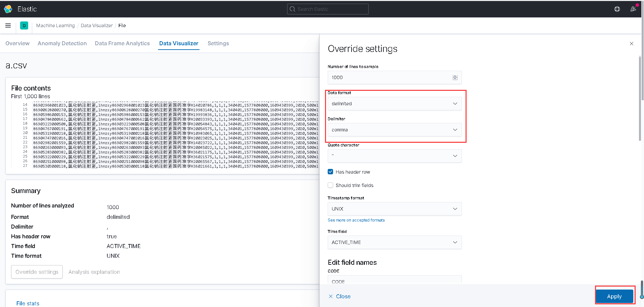The width and height of the screenshot is (644, 307).
Task: Open the Data Frame Analytics tab
Action: [x=122, y=44]
